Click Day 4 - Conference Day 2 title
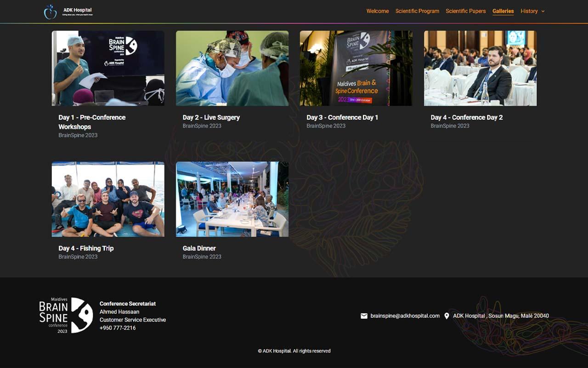The width and height of the screenshot is (588, 368). pyautogui.click(x=467, y=117)
